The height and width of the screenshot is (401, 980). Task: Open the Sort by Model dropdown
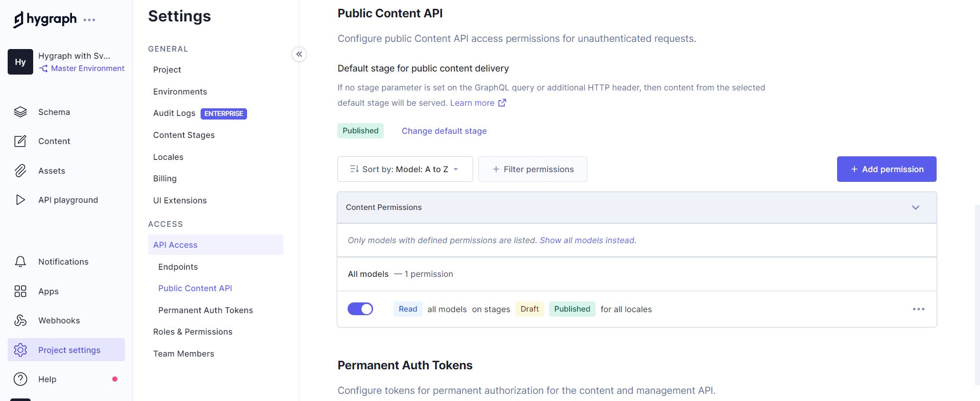coord(405,169)
